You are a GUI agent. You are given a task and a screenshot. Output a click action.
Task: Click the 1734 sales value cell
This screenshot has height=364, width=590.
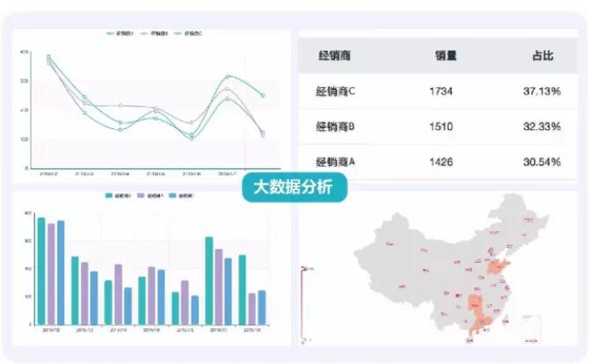pos(442,91)
